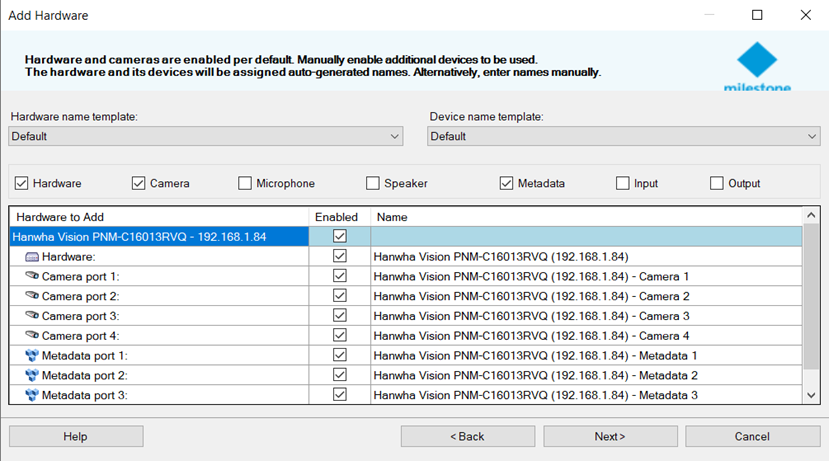829x461 pixels.
Task: Click the Help button
Action: 76,437
